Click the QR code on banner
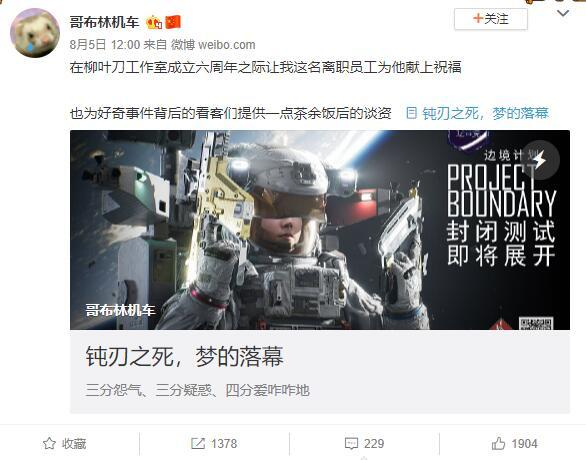586x460 pixels. [x=536, y=323]
